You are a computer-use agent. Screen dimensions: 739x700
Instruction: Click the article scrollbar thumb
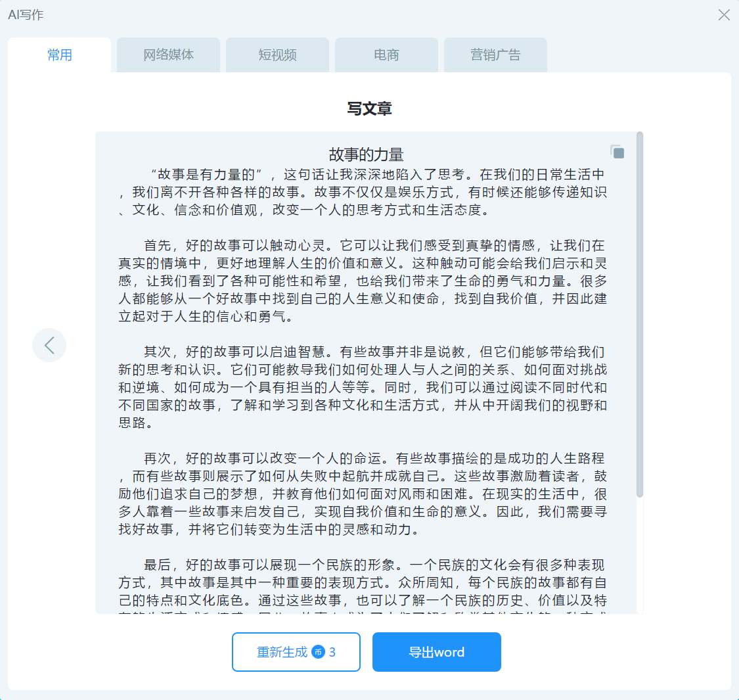coord(640,314)
